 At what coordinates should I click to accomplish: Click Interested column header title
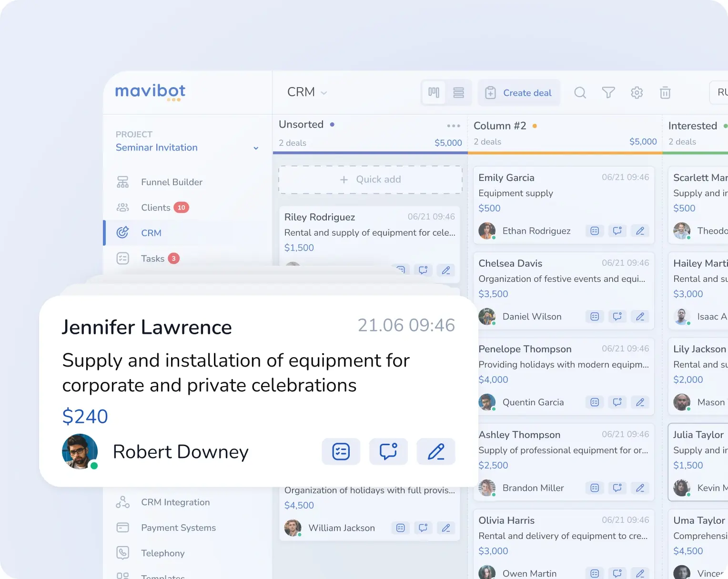693,126
